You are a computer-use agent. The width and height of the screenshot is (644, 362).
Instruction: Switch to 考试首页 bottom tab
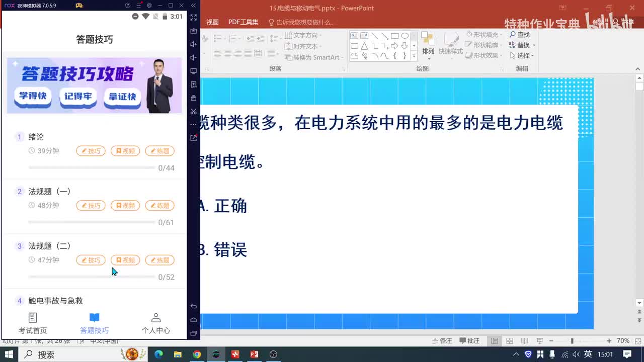[x=33, y=323]
